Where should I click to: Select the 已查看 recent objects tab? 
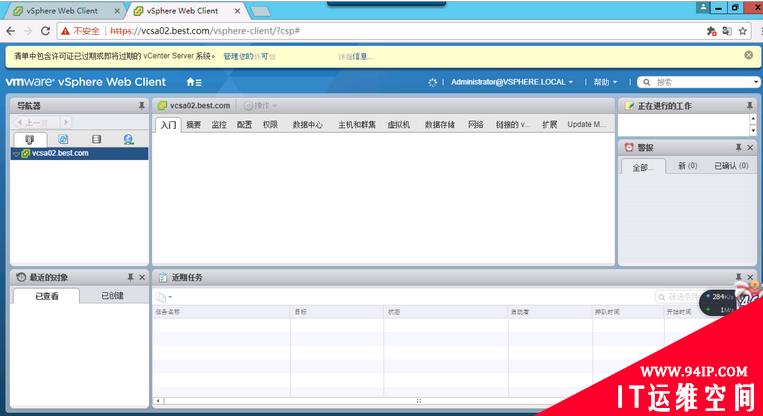point(47,296)
